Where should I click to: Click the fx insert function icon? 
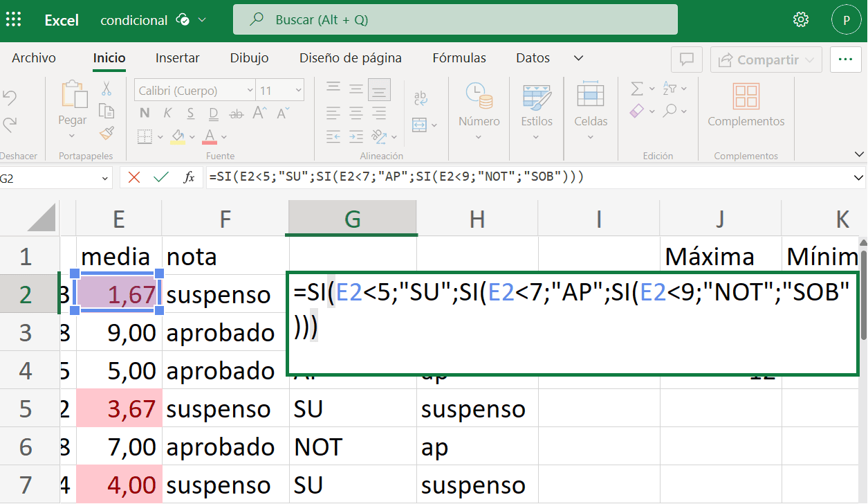[189, 177]
